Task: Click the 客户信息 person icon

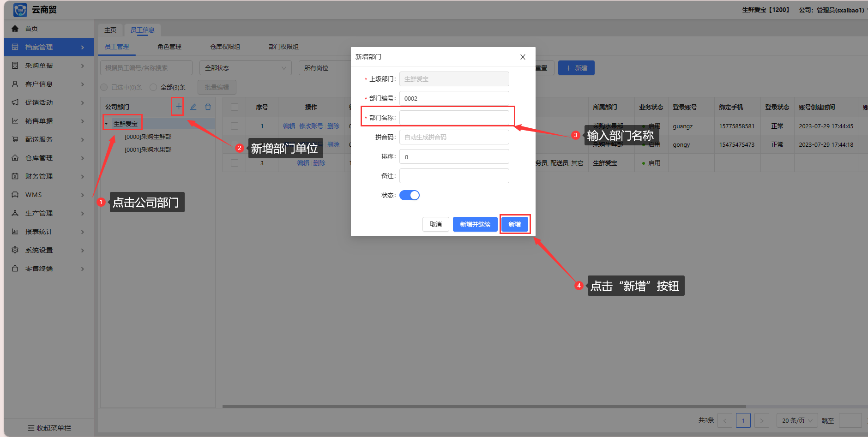Action: pos(15,84)
